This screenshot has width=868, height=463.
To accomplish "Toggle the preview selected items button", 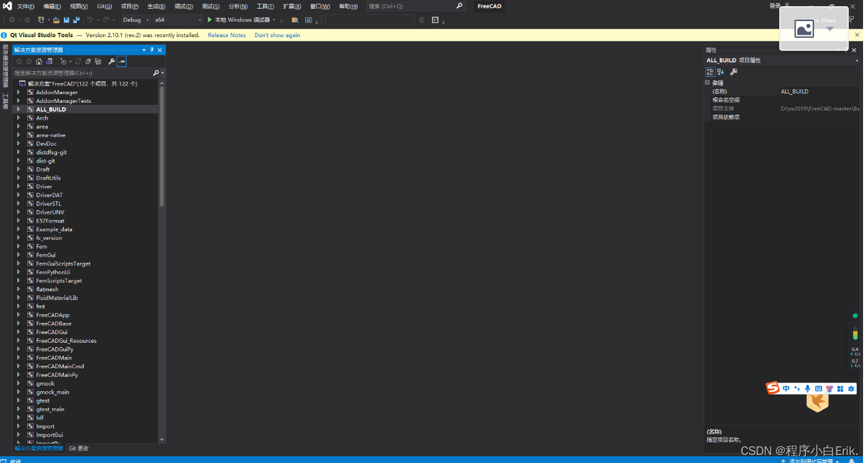I will tap(122, 61).
